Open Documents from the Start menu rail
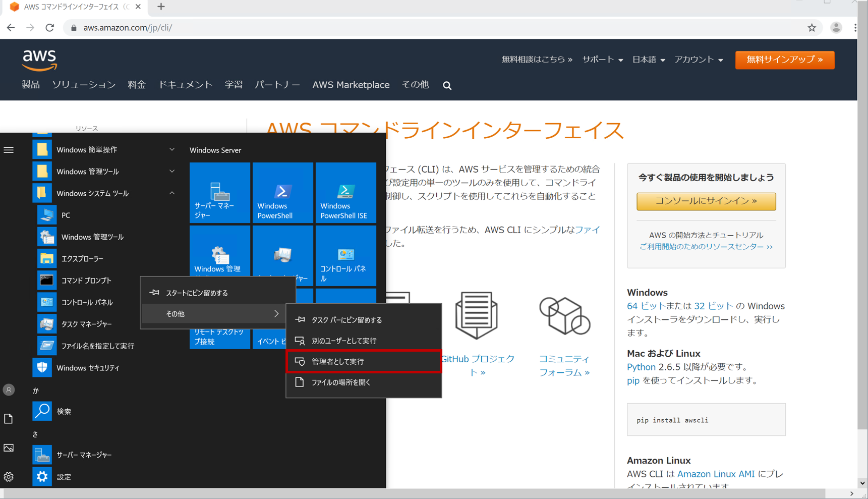The width and height of the screenshot is (868, 499). point(9,418)
